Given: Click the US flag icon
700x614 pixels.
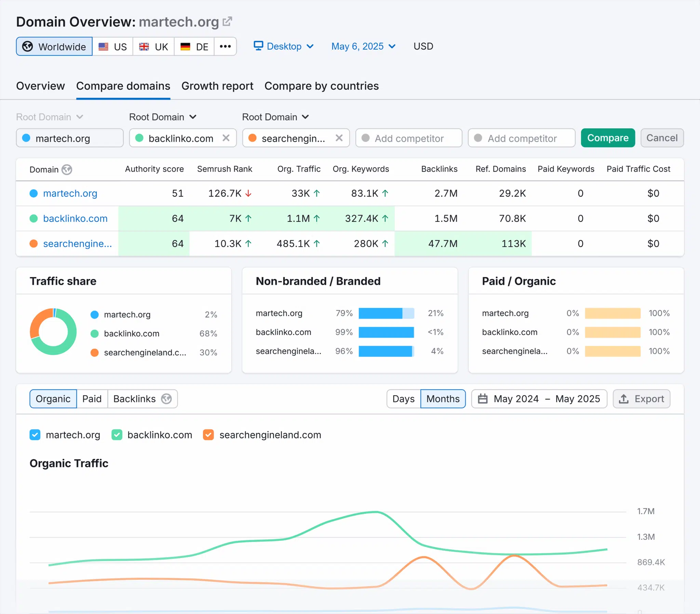Looking at the screenshot, I should [104, 46].
